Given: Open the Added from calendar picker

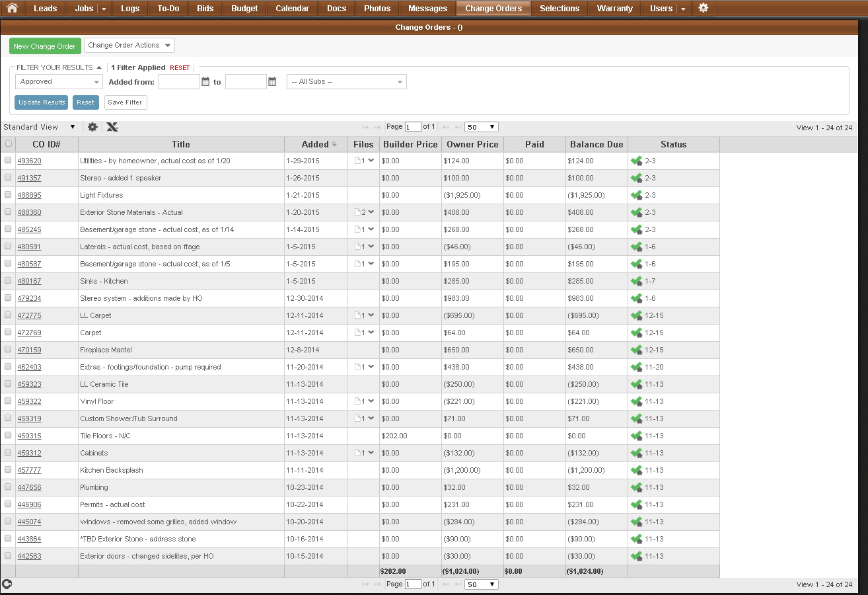Looking at the screenshot, I should pos(205,82).
